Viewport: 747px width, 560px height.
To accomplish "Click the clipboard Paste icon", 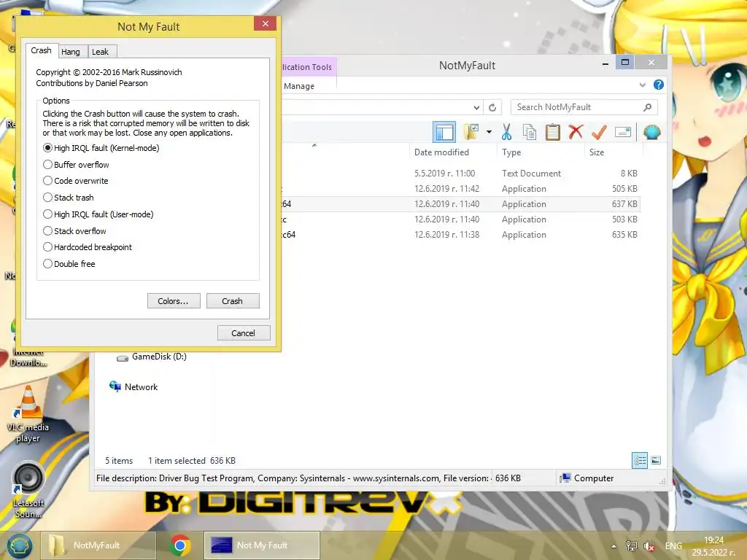I will (553, 132).
